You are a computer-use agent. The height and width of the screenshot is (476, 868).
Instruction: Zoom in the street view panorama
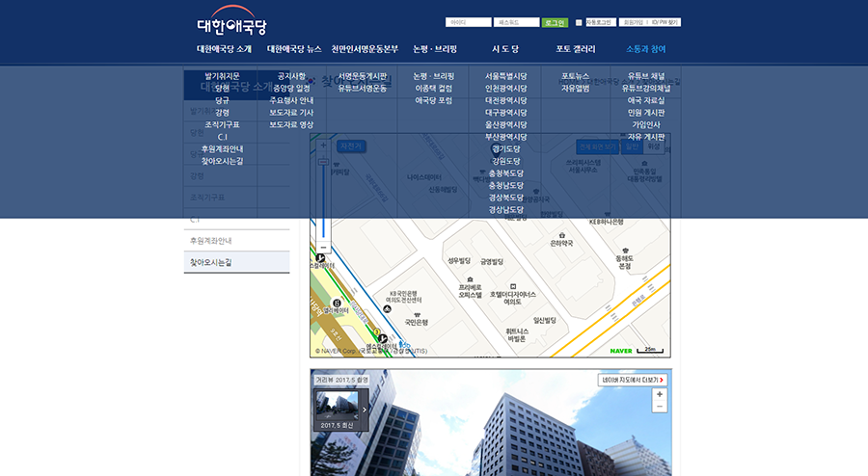[660, 394]
